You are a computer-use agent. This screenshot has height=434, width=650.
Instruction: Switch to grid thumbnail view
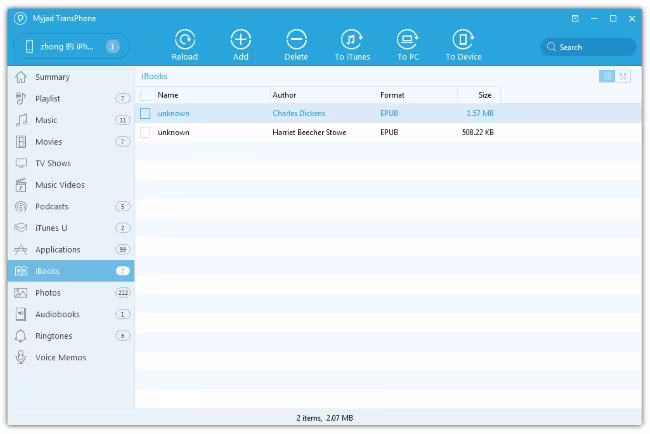[623, 76]
